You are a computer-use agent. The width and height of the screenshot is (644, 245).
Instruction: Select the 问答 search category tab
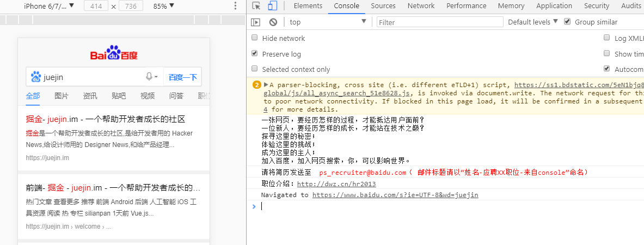pos(176,96)
